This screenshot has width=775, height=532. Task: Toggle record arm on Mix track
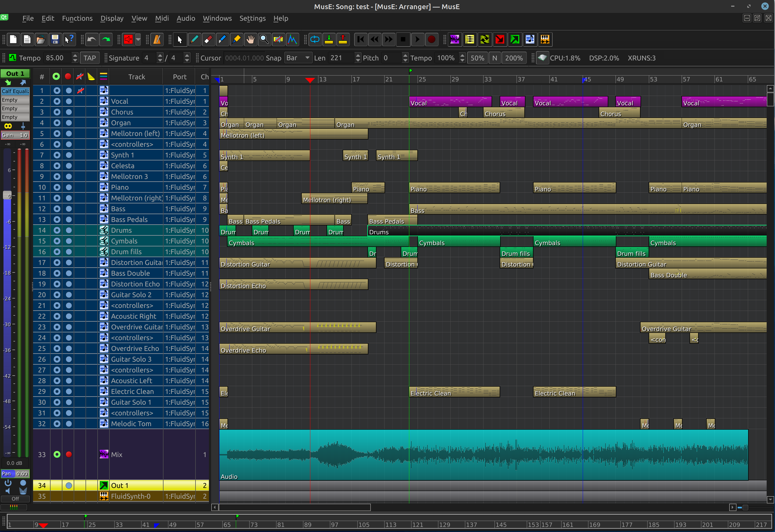[x=68, y=454]
